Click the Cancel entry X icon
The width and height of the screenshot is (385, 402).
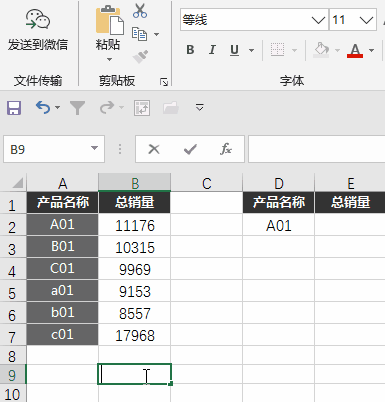154,149
